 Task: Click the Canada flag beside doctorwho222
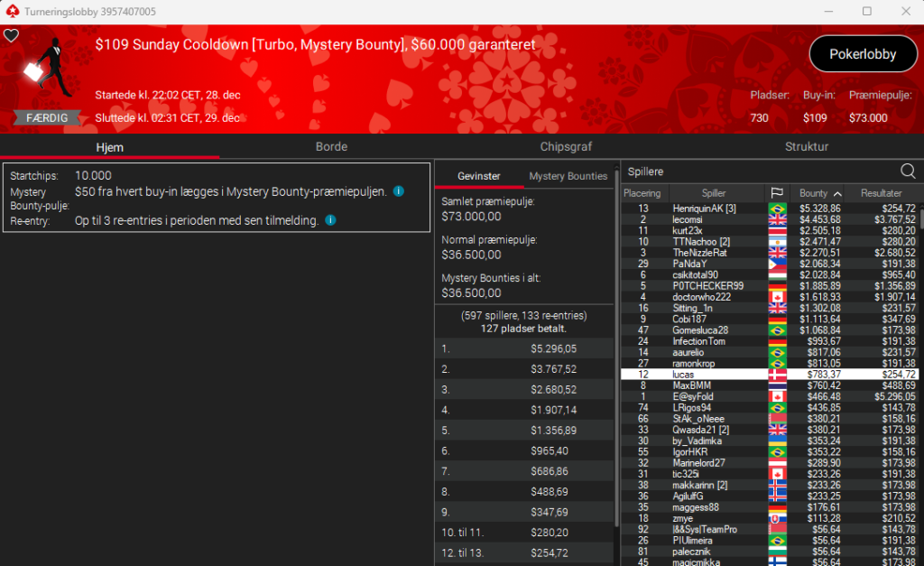coord(776,297)
